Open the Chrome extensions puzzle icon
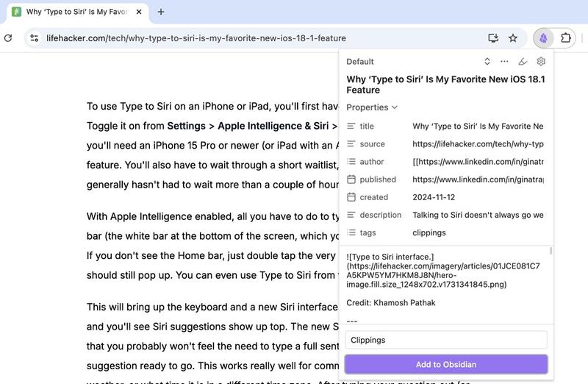 pyautogui.click(x=566, y=38)
